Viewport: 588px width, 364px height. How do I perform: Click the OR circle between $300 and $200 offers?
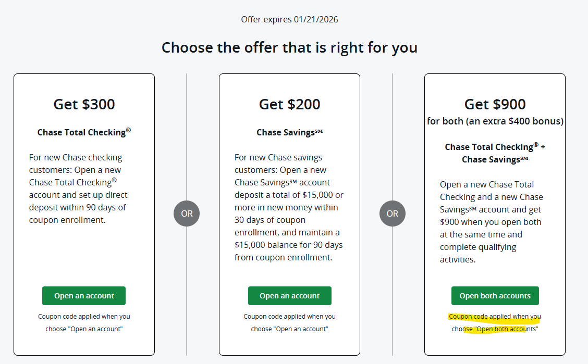coord(187,214)
